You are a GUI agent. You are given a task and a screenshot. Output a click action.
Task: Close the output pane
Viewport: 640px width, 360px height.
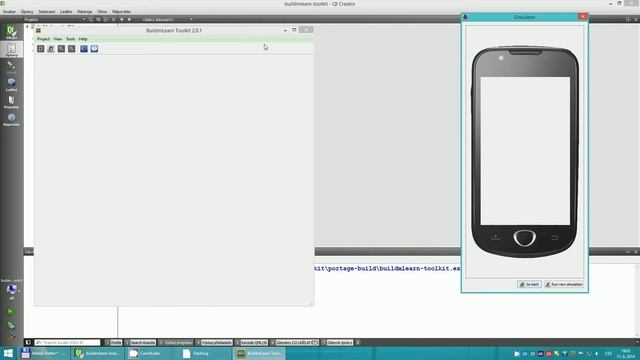(x=636, y=252)
